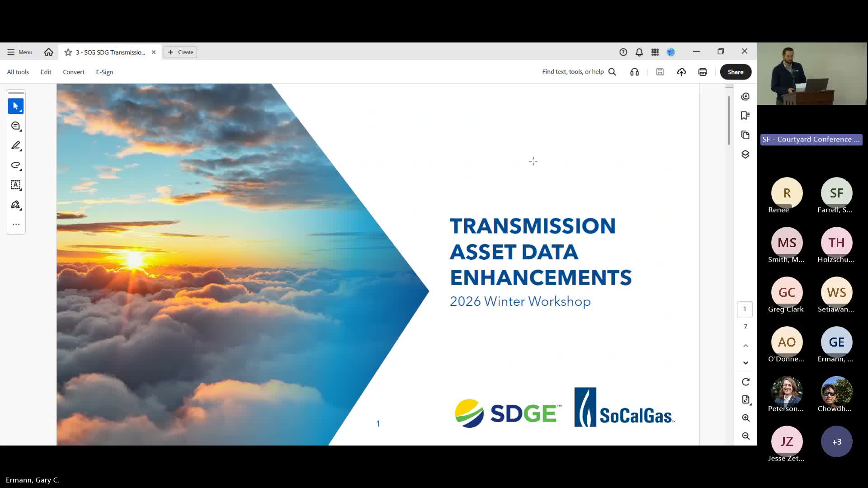Show the layers panel icon
The image size is (868, 488).
pyautogui.click(x=745, y=155)
